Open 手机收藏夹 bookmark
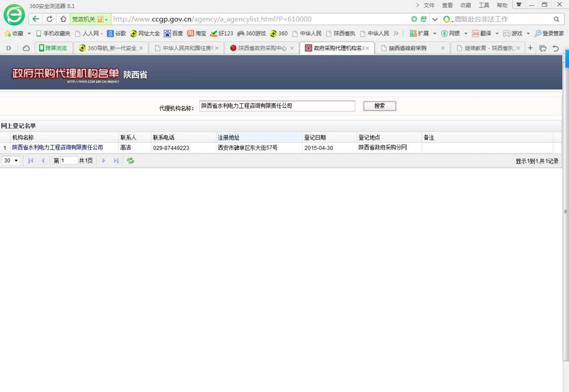The height and width of the screenshot is (392, 569). 53,33
